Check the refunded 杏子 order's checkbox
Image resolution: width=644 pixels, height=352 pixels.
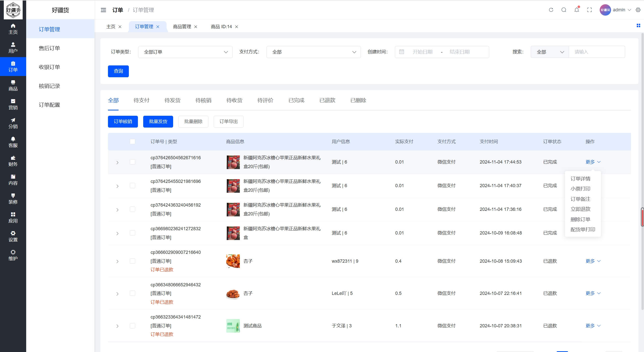pyautogui.click(x=133, y=261)
